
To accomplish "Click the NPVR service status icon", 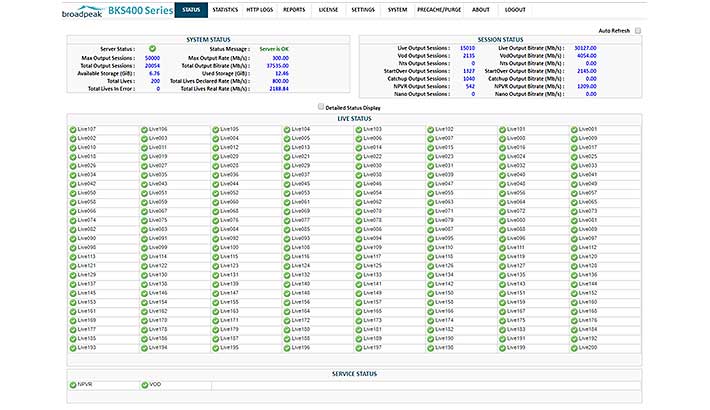I will point(73,384).
